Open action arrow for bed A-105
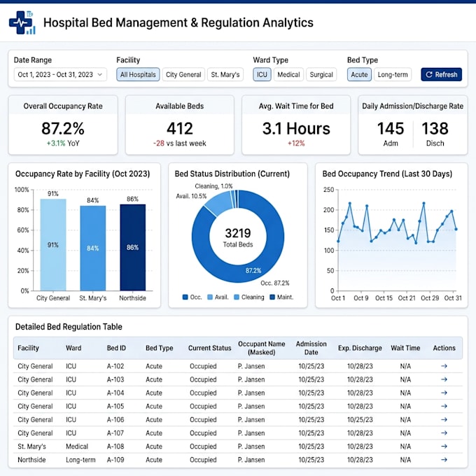476x476 pixels. [x=444, y=406]
